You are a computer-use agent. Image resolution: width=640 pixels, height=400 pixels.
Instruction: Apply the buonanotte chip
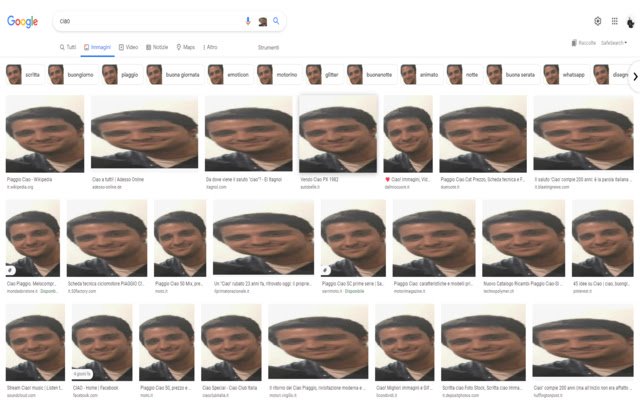click(x=370, y=75)
